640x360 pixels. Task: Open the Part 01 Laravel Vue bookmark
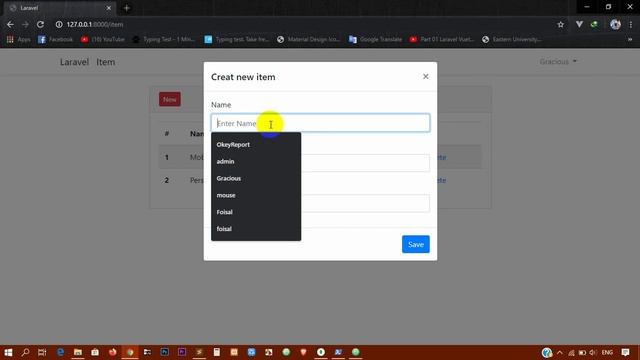click(x=442, y=39)
